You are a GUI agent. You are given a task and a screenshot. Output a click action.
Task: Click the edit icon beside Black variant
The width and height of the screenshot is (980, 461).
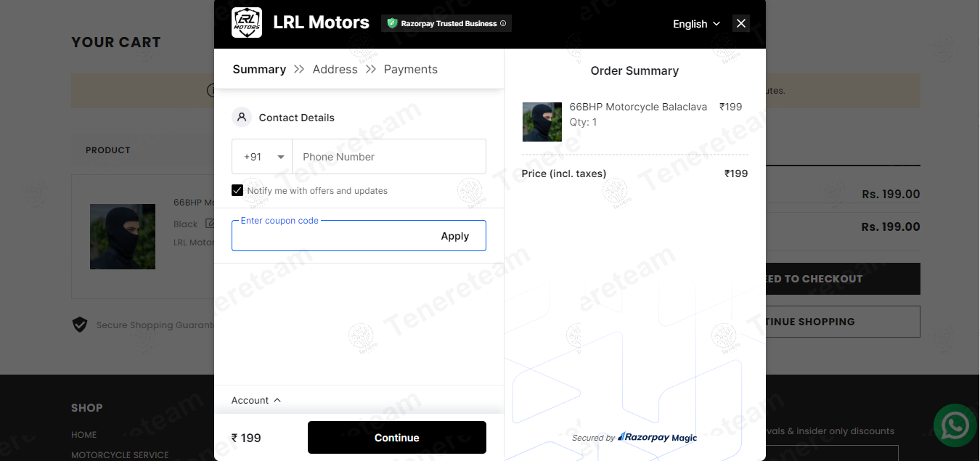210,223
